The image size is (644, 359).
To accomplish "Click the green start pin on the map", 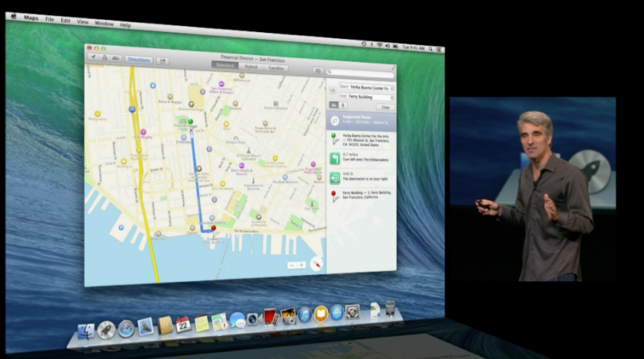I will (x=190, y=122).
